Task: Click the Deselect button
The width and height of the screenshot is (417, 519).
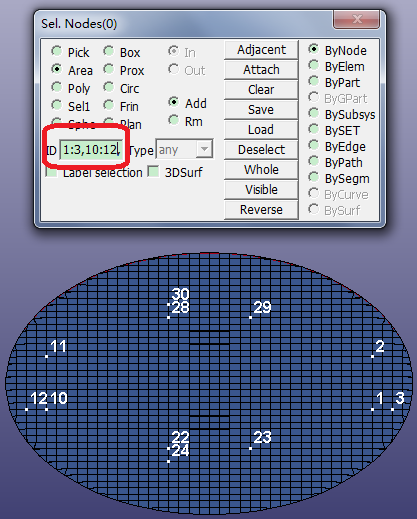Action: (x=261, y=150)
